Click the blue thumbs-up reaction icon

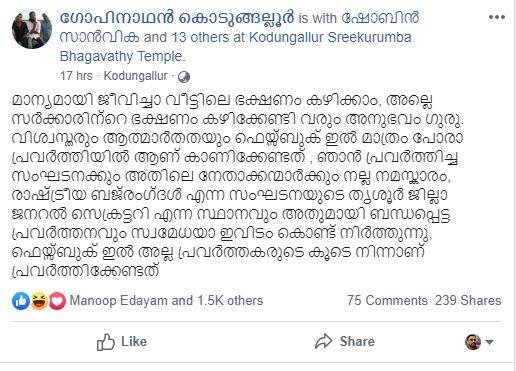(21, 301)
